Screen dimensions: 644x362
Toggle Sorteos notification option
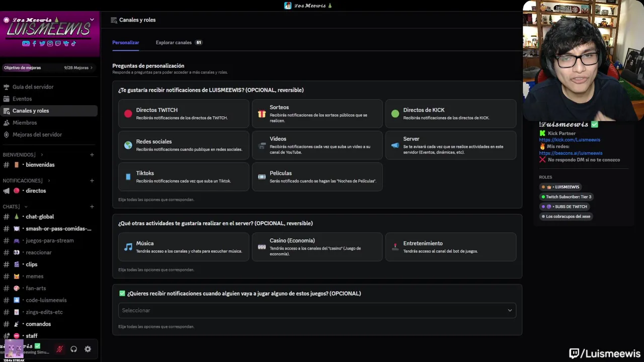pyautogui.click(x=317, y=114)
